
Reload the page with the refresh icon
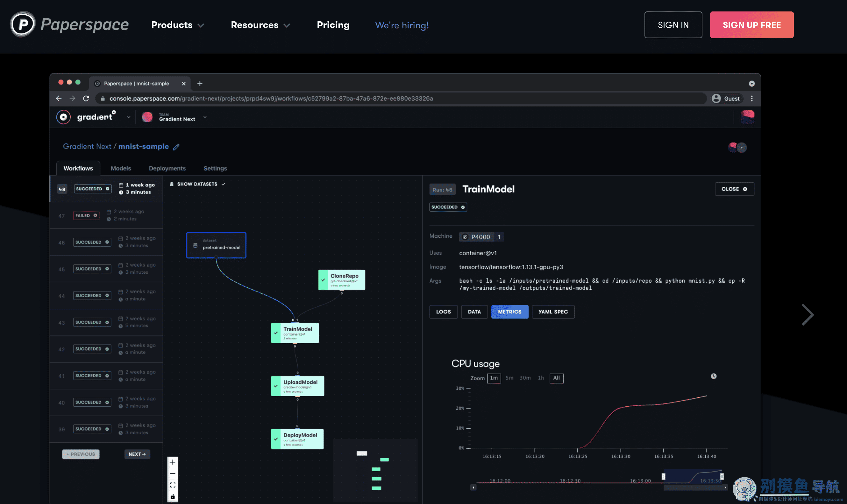coord(86,99)
